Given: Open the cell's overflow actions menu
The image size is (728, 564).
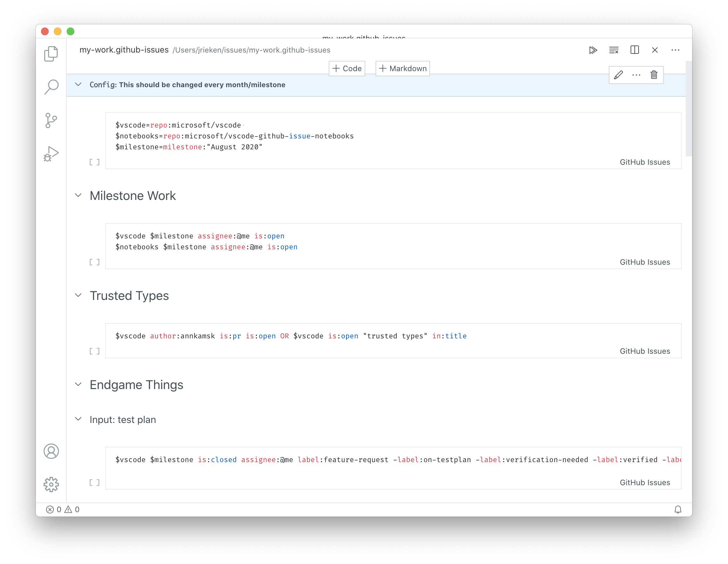Looking at the screenshot, I should point(636,75).
